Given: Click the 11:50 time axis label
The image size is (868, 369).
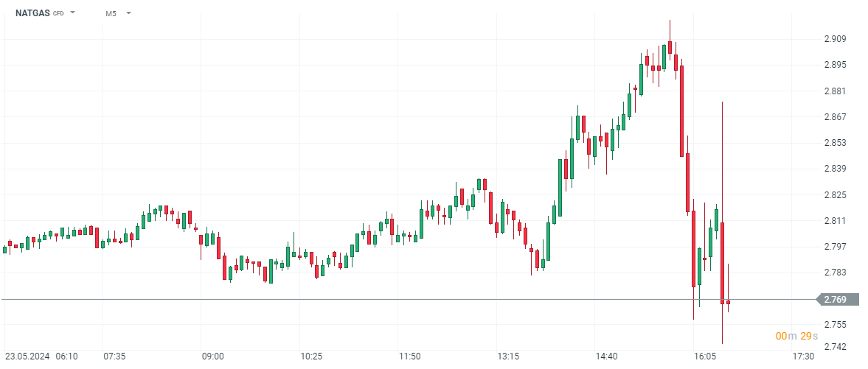Looking at the screenshot, I should tap(409, 356).
